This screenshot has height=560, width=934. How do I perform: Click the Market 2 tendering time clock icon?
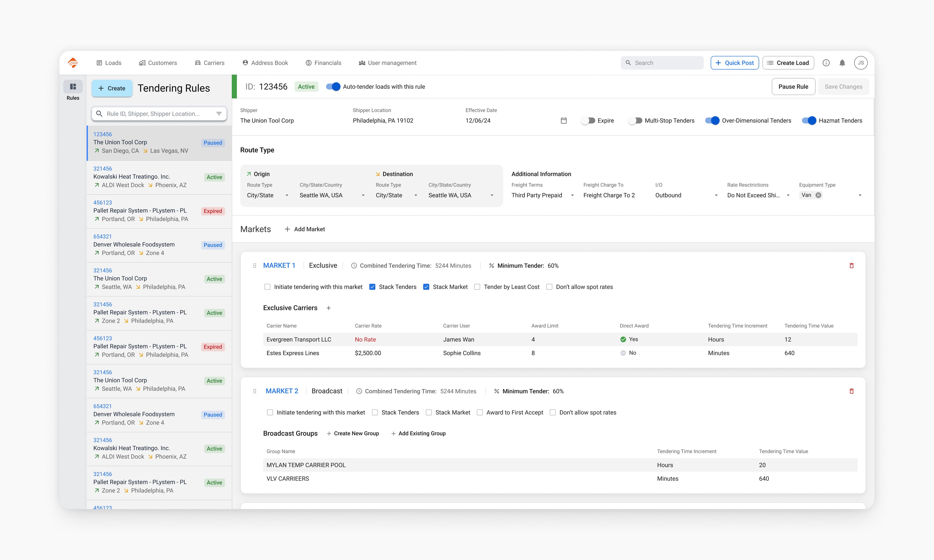359,391
